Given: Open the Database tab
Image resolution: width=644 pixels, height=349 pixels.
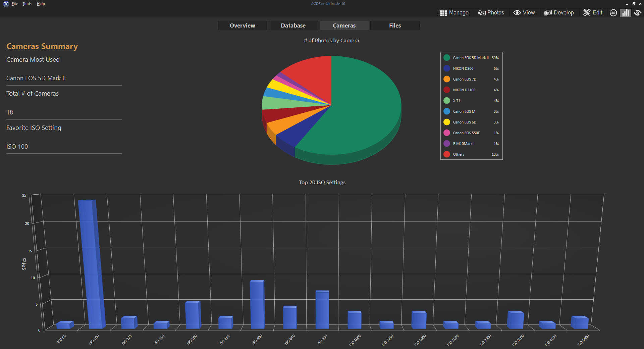Looking at the screenshot, I should (x=293, y=26).
